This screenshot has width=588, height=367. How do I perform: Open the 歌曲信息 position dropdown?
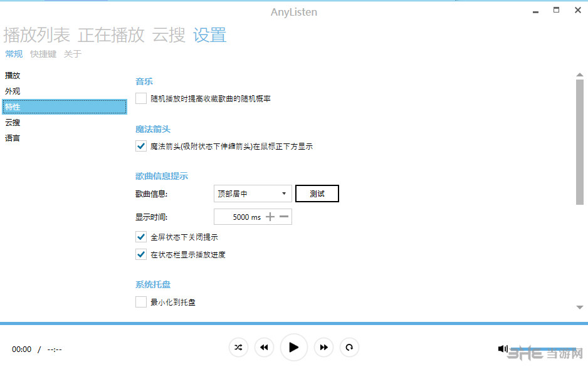pyautogui.click(x=253, y=194)
